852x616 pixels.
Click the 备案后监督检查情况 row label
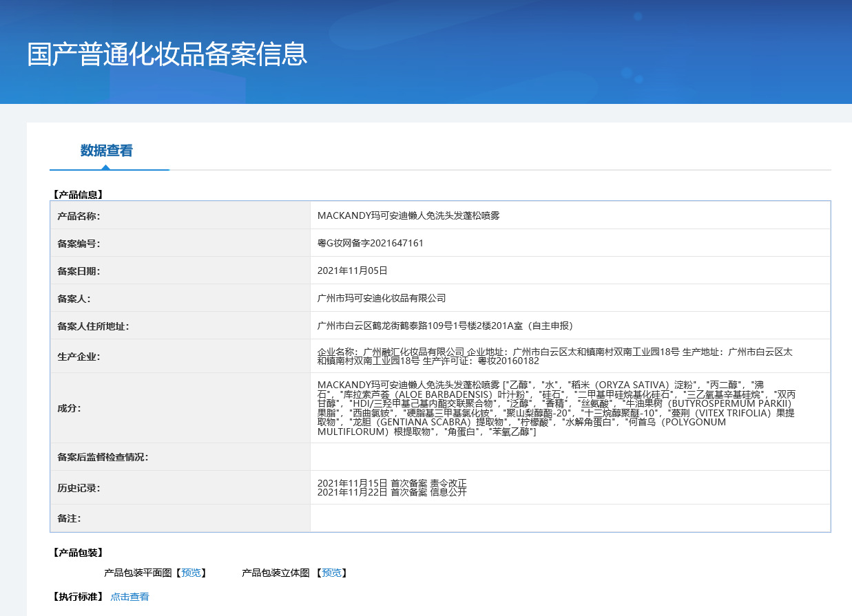pyautogui.click(x=103, y=457)
